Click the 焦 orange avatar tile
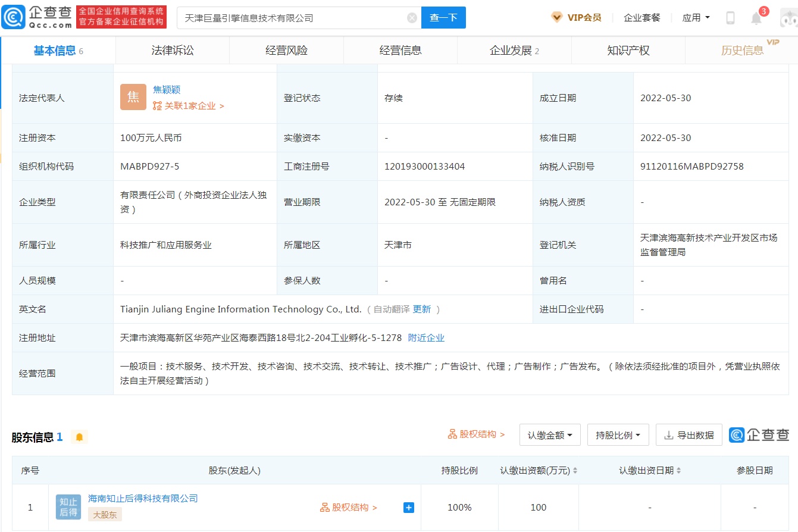Viewport: 798px width, 532px height. tap(133, 97)
